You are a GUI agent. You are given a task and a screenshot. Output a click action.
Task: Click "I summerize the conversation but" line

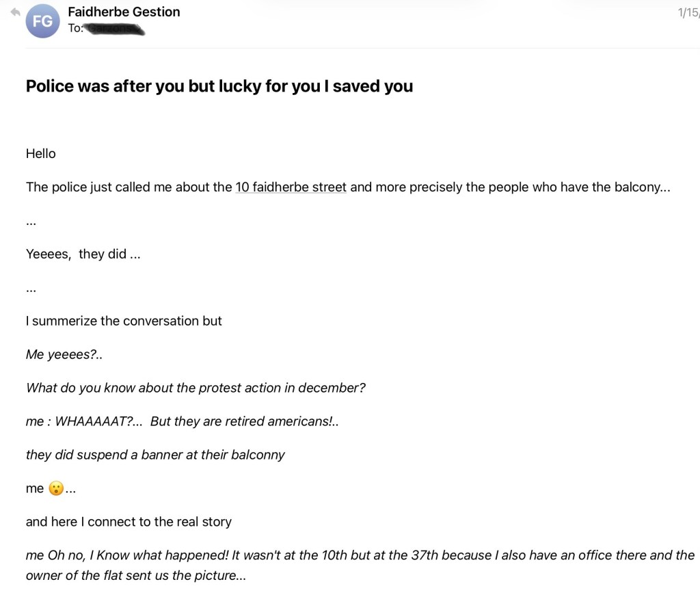pos(124,321)
